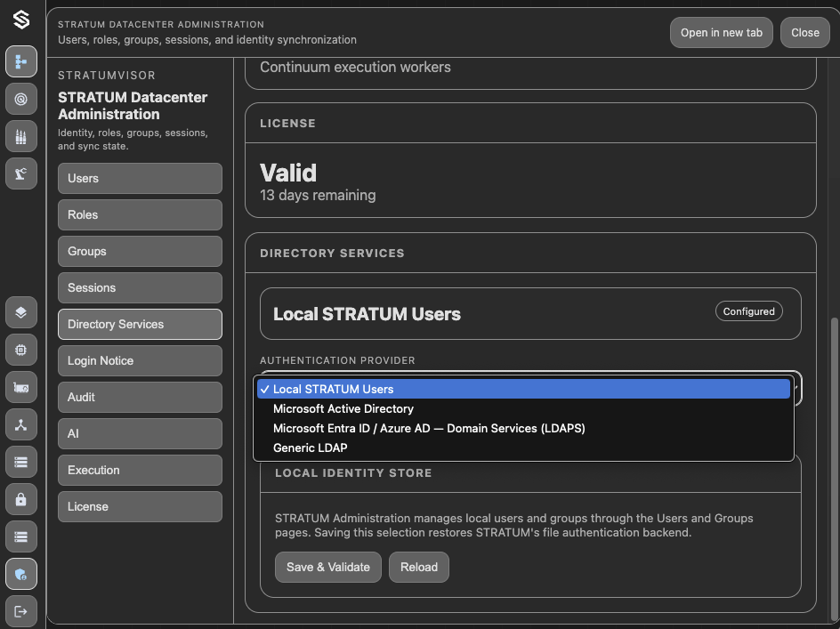Open the Login Notice section
This screenshot has height=629, width=840.
pyautogui.click(x=140, y=360)
